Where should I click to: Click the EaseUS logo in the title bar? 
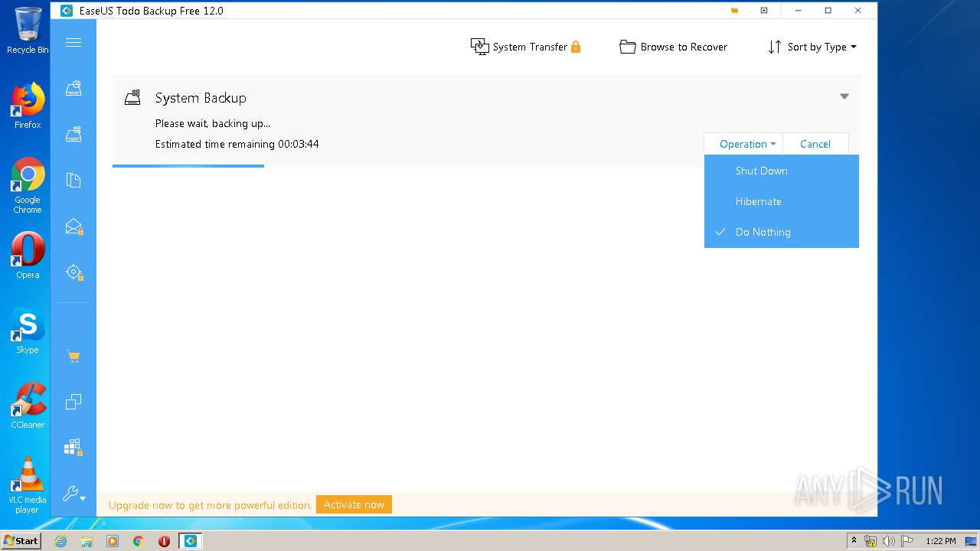(67, 11)
